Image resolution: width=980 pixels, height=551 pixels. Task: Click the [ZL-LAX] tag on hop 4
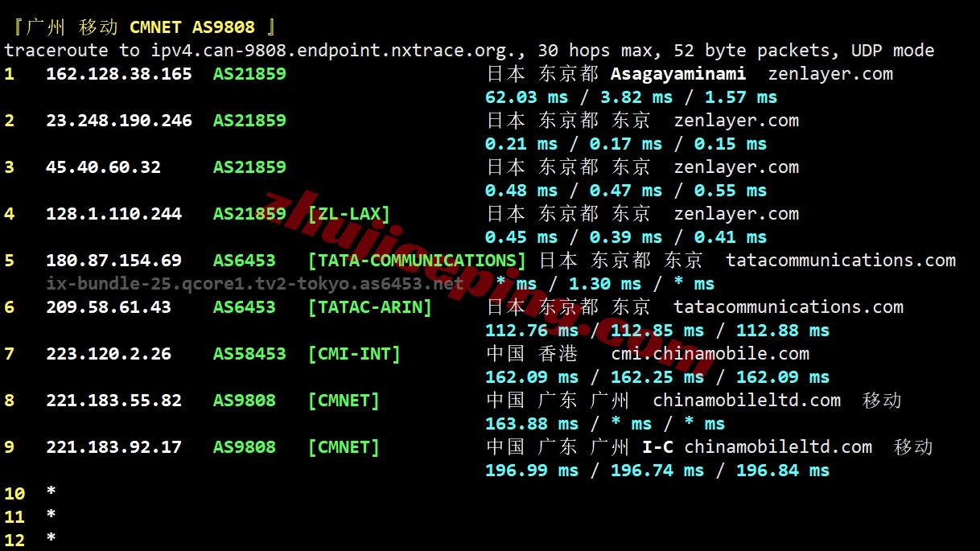click(349, 214)
